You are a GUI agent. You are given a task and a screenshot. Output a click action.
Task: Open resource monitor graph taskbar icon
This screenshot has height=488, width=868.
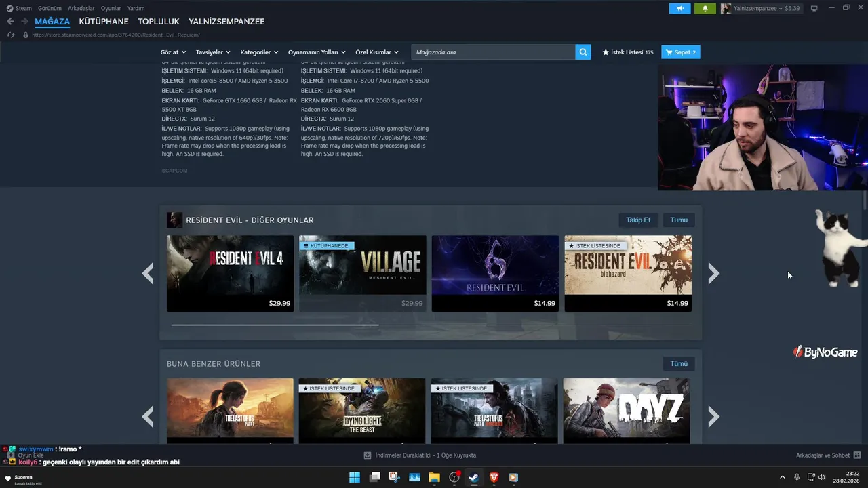[414, 477]
